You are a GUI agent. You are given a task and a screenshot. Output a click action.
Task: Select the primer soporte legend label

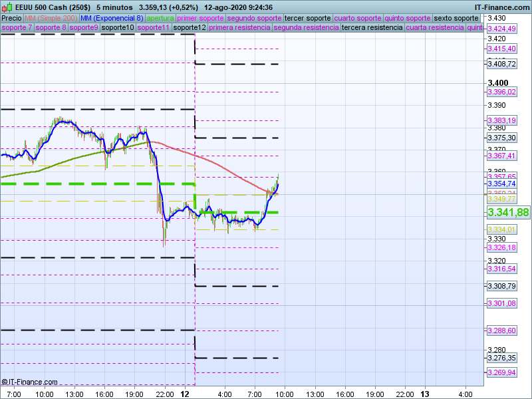coord(201,18)
